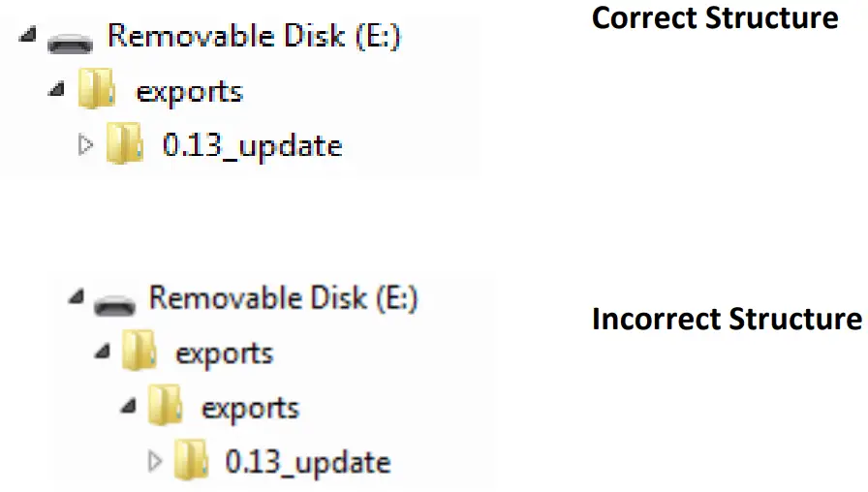Select the 0.13_update label in the Correct Structure tree
The image size is (868, 492).
point(252,145)
